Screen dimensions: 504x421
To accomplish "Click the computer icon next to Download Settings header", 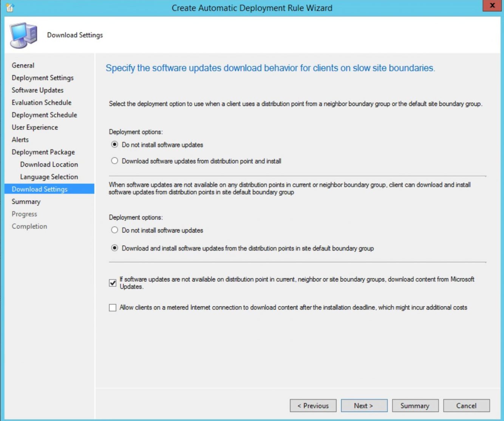I will [x=23, y=34].
